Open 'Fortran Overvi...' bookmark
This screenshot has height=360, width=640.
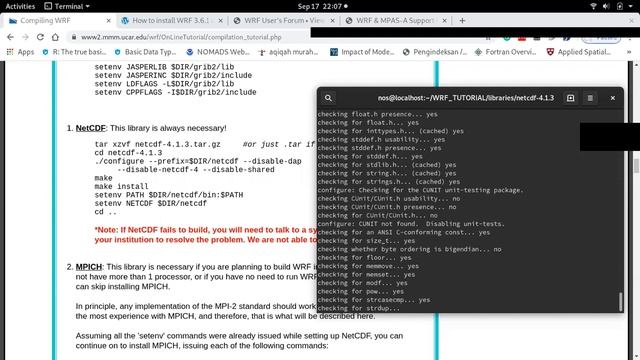point(505,52)
